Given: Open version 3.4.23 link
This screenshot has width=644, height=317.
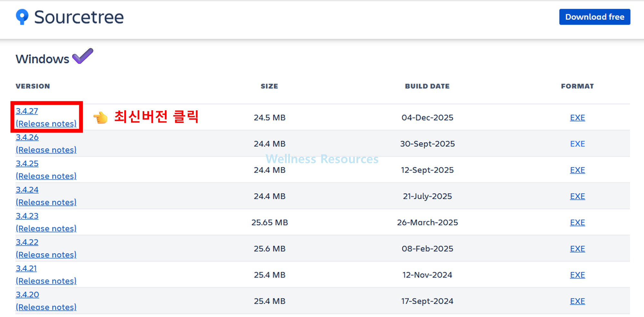Looking at the screenshot, I should click(x=27, y=216).
